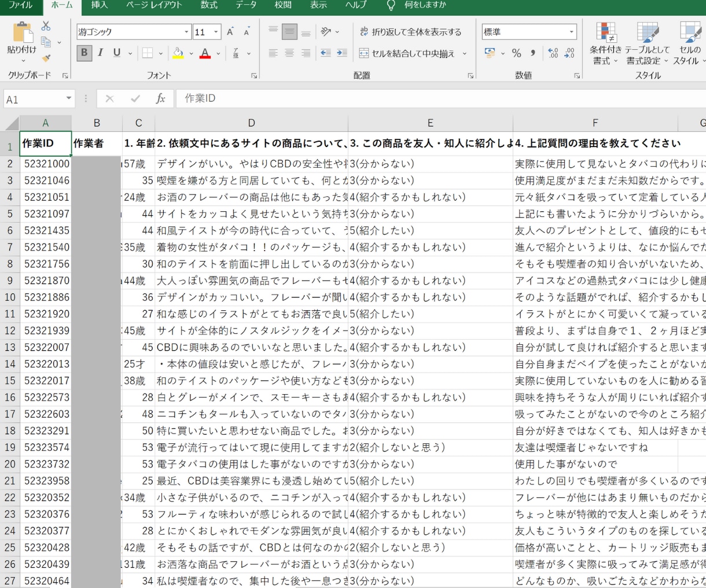Image resolution: width=706 pixels, height=588 pixels.
Task: Expand the fill color dropdown arrow
Action: click(191, 54)
